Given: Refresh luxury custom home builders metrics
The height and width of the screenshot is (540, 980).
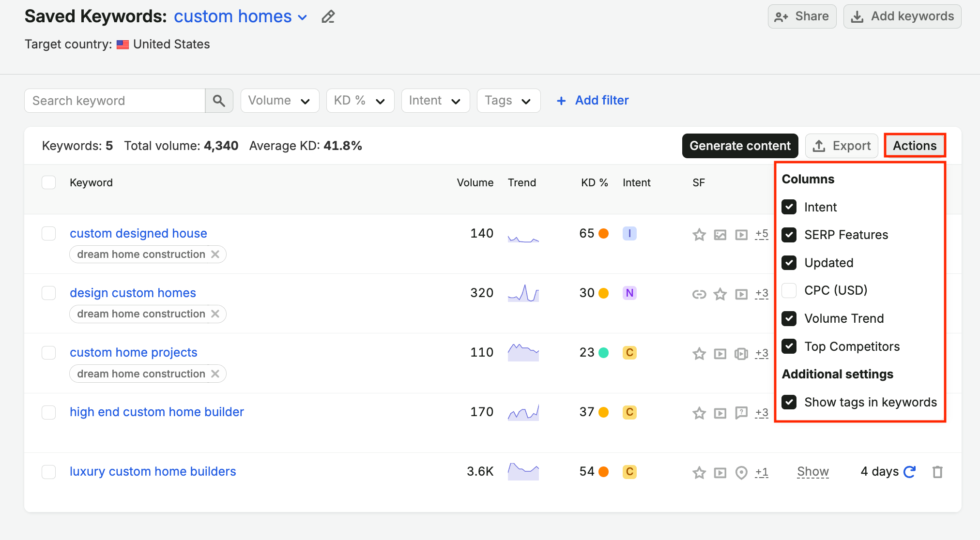Looking at the screenshot, I should 910,472.
